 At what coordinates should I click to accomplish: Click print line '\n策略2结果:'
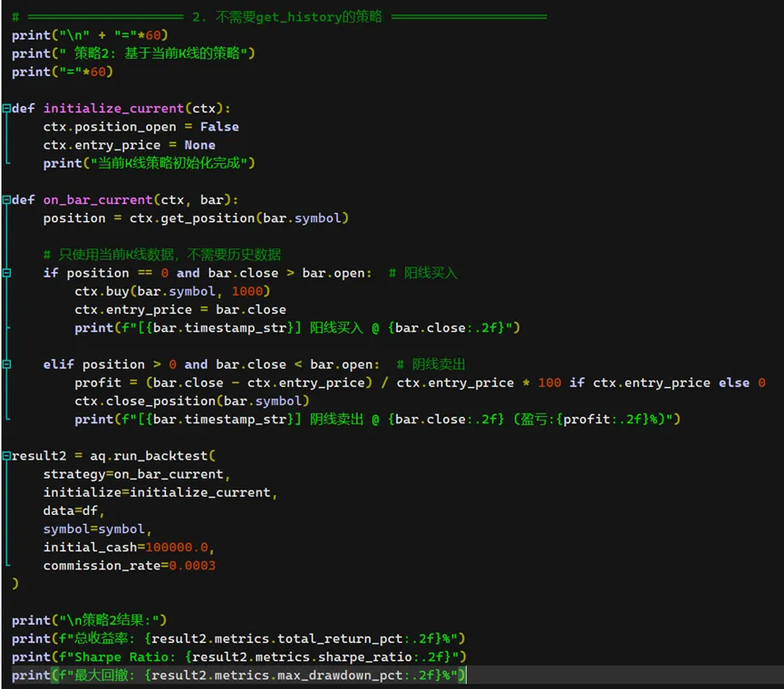pyautogui.click(x=89, y=620)
